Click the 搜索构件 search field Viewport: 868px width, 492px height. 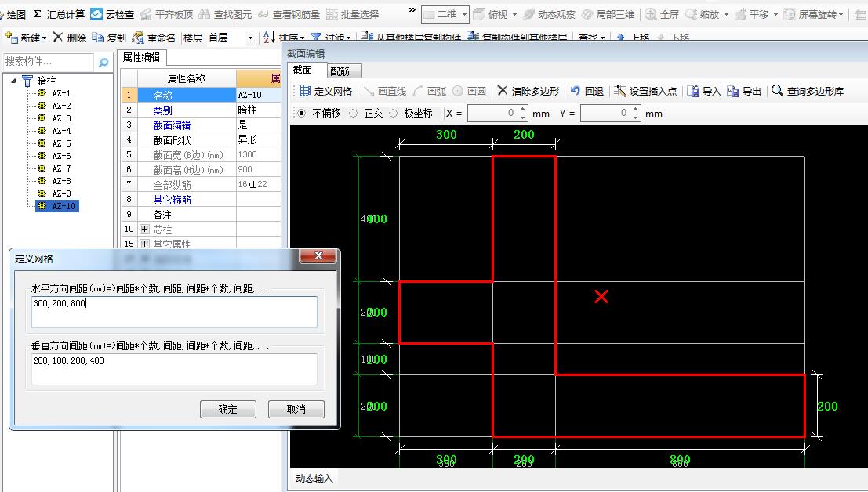[x=49, y=62]
